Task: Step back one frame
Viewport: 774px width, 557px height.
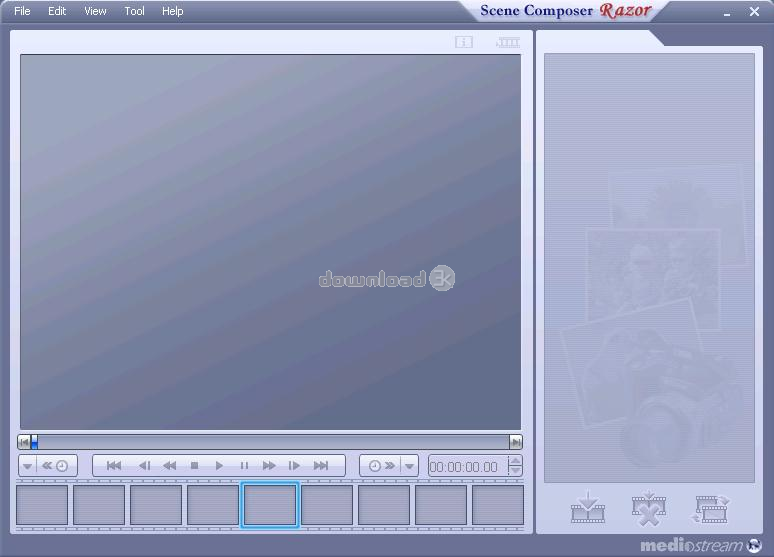Action: click(x=144, y=466)
